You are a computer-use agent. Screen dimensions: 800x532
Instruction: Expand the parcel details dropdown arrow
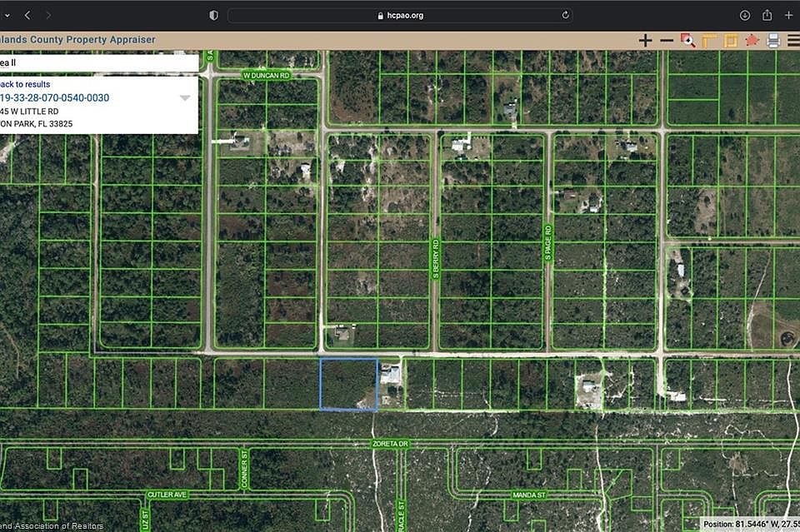[185, 98]
